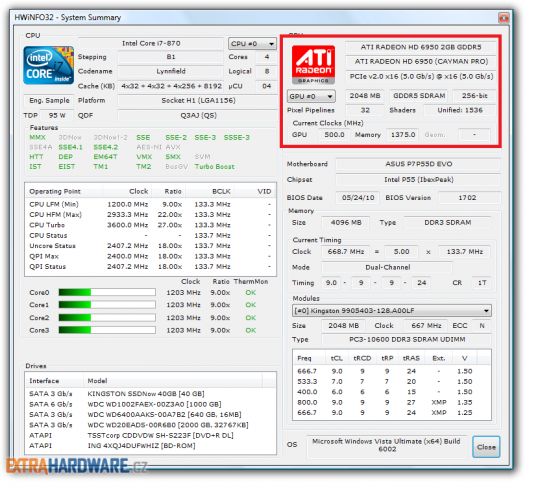The width and height of the screenshot is (551, 500).
Task: Close the HWiNFO32 window with the X
Action: coord(504,17)
